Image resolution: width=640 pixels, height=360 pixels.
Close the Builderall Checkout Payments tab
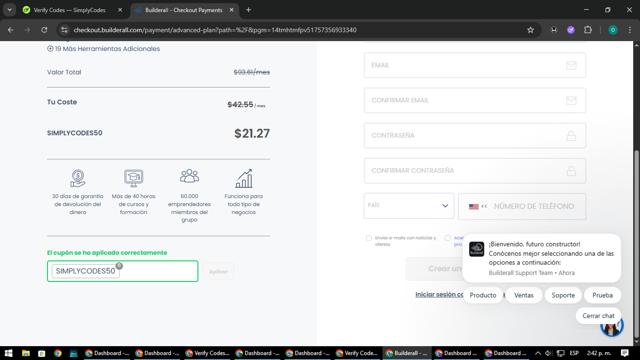(x=231, y=10)
